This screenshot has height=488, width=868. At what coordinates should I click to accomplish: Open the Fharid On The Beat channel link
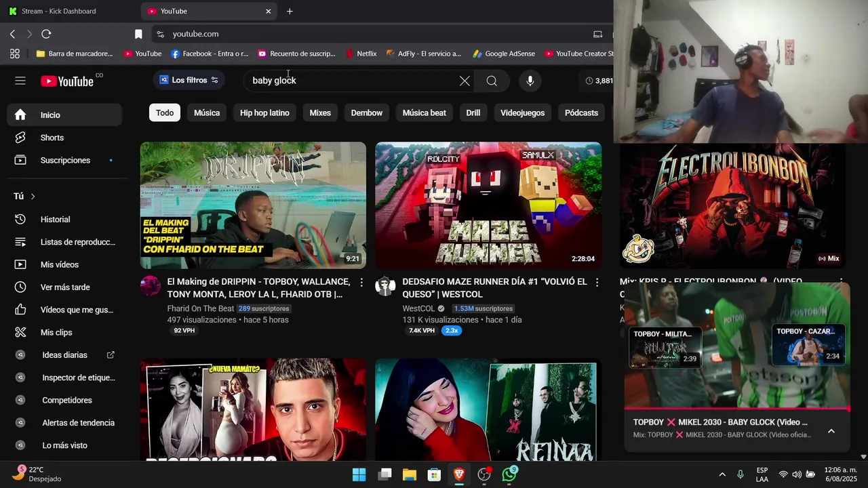[x=201, y=308]
